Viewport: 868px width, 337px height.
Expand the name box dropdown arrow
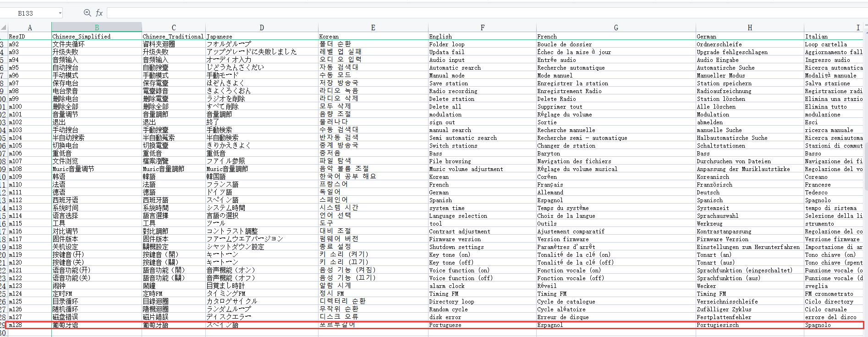pos(60,13)
